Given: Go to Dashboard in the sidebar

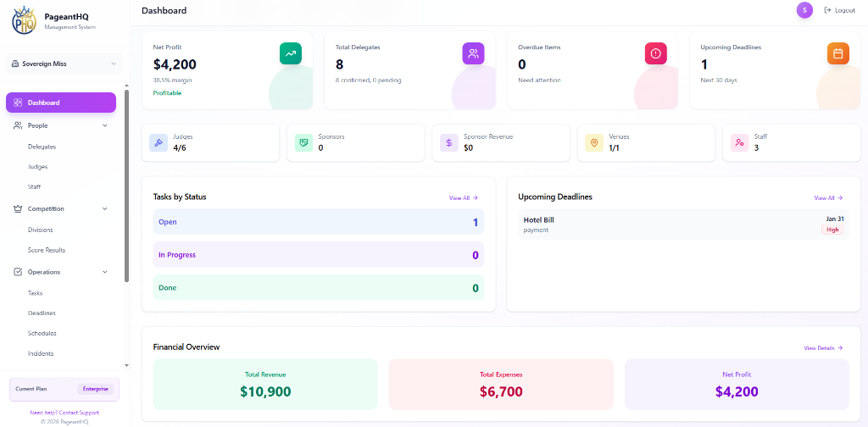Looking at the screenshot, I should 61,103.
